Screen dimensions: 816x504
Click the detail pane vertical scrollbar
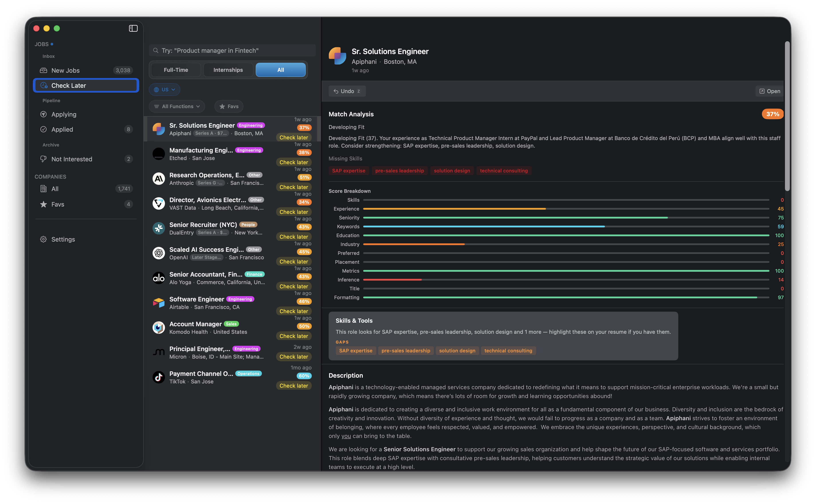[x=787, y=116]
